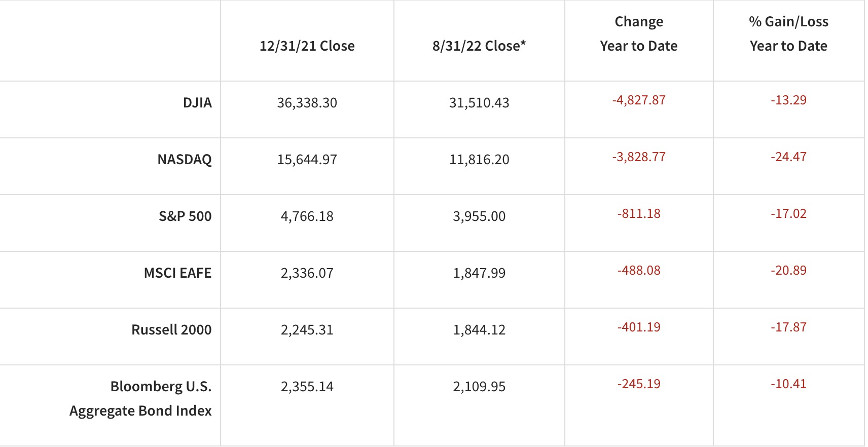Click the % Gain/Loss Year to Date header
The width and height of the screenshot is (868, 447).
point(788,34)
